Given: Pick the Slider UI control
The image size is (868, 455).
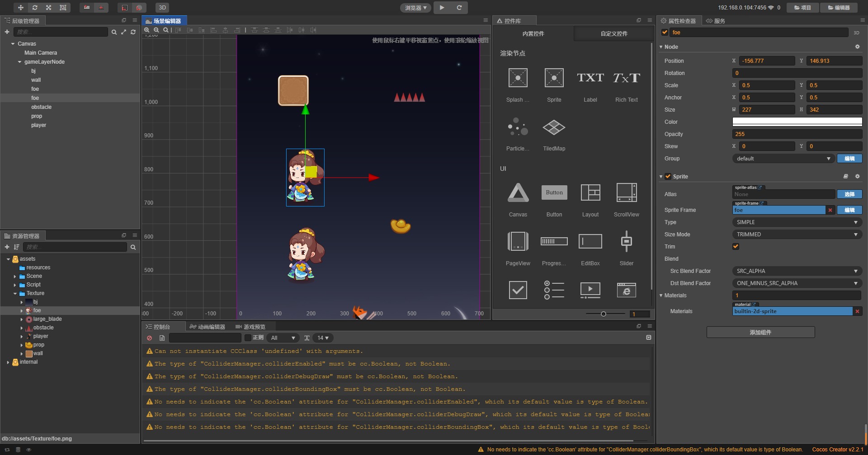Looking at the screenshot, I should 627,249.
